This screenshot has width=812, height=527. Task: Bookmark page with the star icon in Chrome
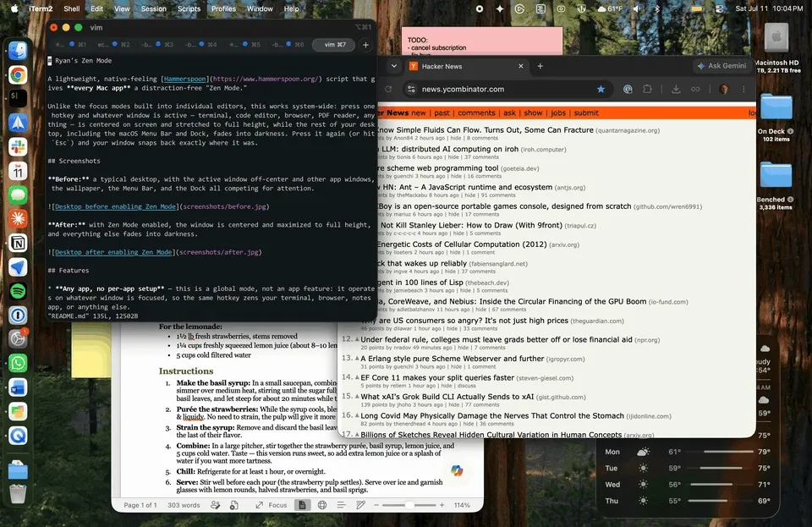click(601, 89)
